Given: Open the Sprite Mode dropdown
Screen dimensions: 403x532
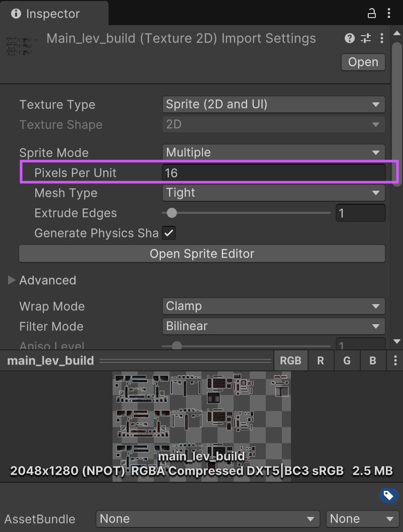Looking at the screenshot, I should (273, 153).
